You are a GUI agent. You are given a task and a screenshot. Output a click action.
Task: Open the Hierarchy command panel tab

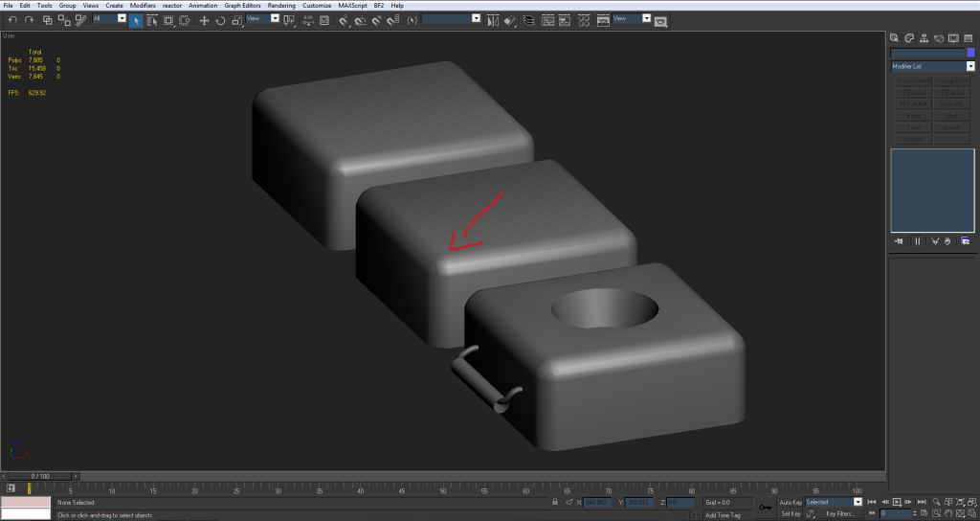click(x=925, y=38)
